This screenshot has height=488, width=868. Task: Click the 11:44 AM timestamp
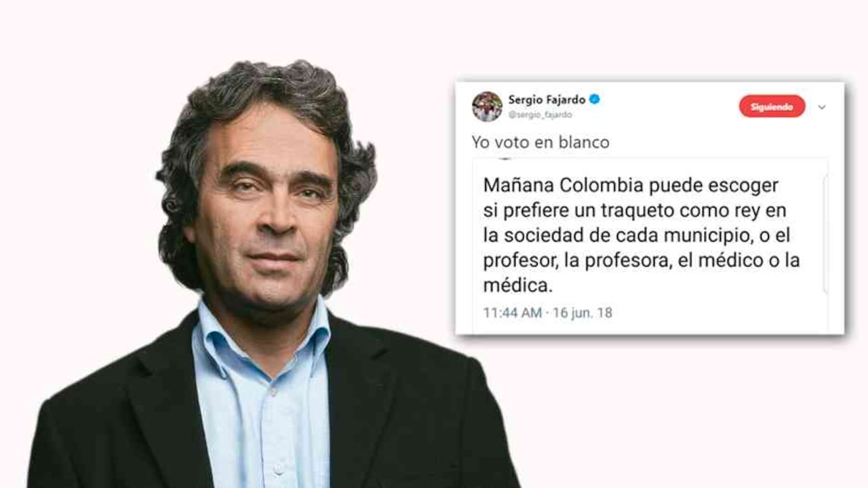click(x=512, y=313)
